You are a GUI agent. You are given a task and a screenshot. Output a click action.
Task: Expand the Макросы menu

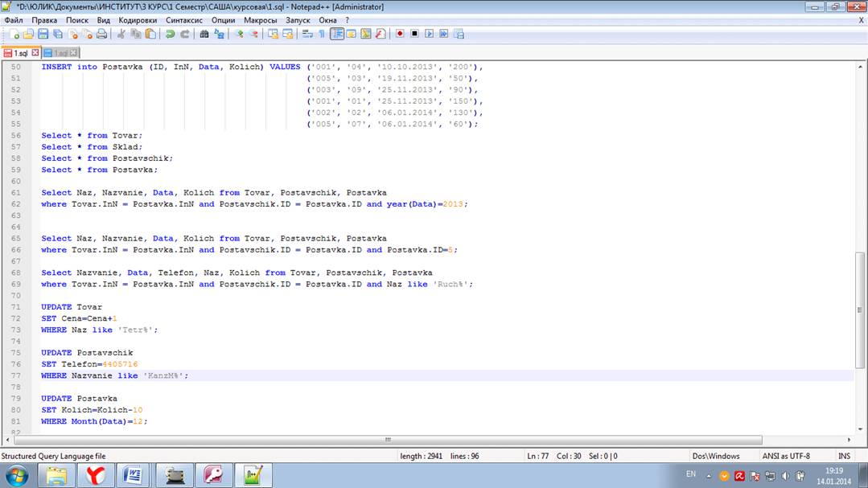[x=261, y=19]
